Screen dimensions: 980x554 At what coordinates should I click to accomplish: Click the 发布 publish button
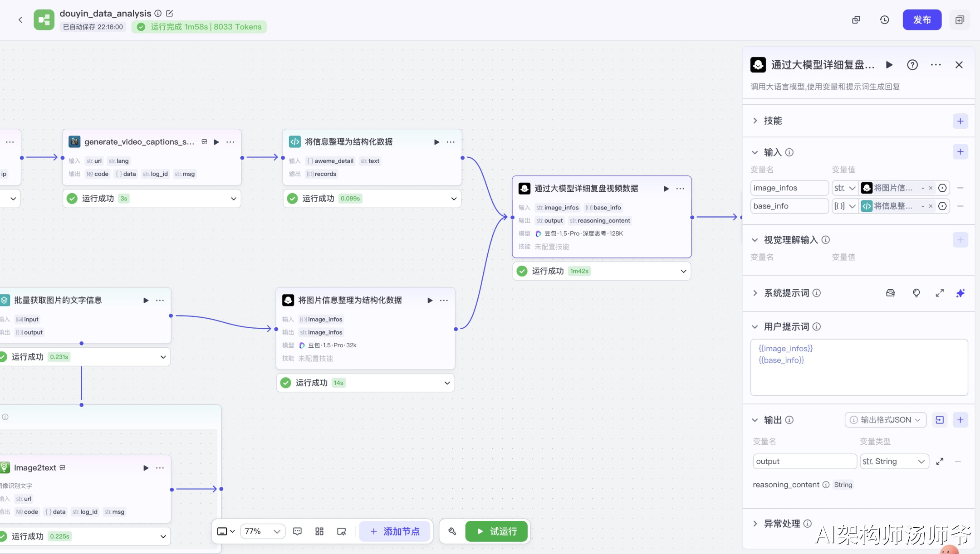click(921, 20)
